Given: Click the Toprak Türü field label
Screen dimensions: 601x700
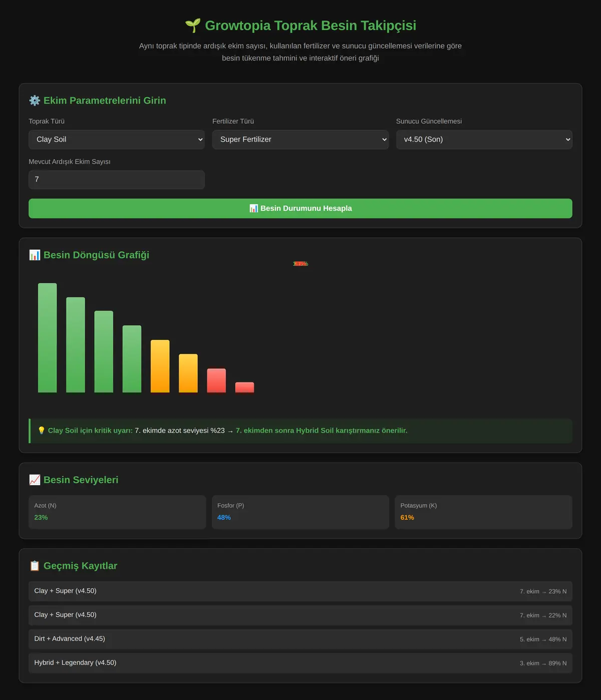Looking at the screenshot, I should pos(47,121).
